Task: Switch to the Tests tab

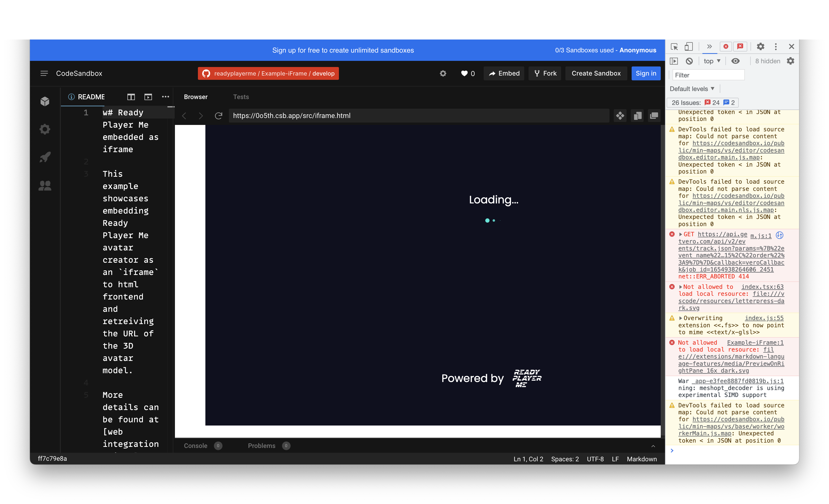Action: click(241, 97)
